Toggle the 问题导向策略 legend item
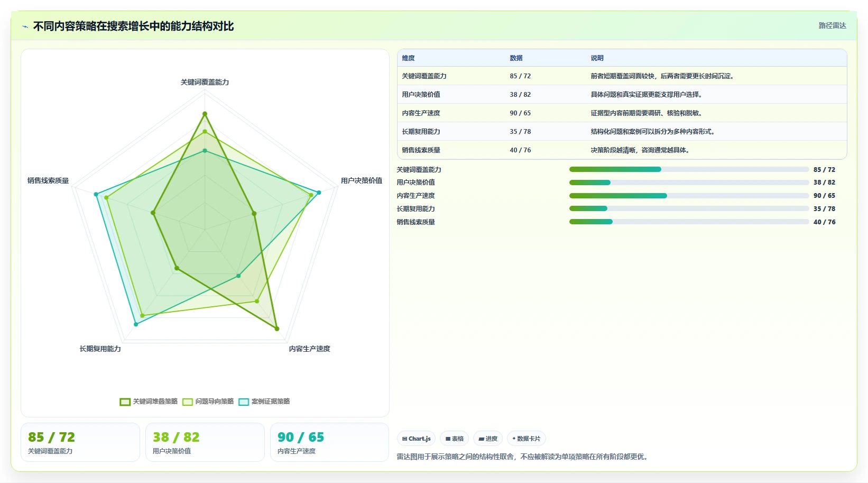The image size is (868, 483). pyautogui.click(x=208, y=402)
